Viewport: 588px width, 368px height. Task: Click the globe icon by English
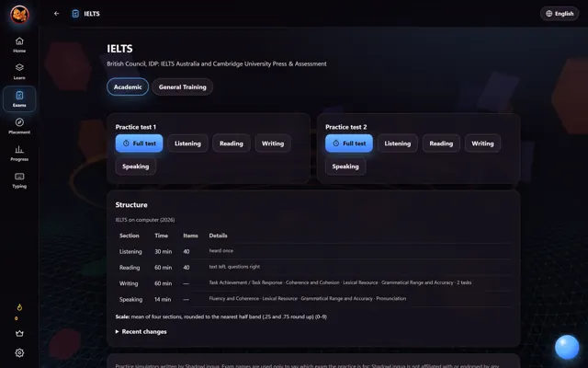pos(549,14)
